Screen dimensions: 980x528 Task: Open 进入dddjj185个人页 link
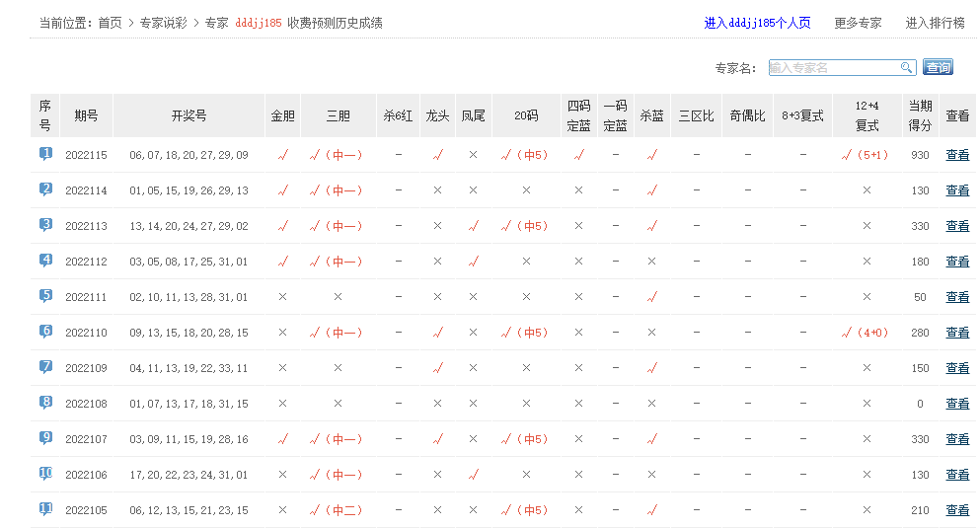pyautogui.click(x=757, y=23)
